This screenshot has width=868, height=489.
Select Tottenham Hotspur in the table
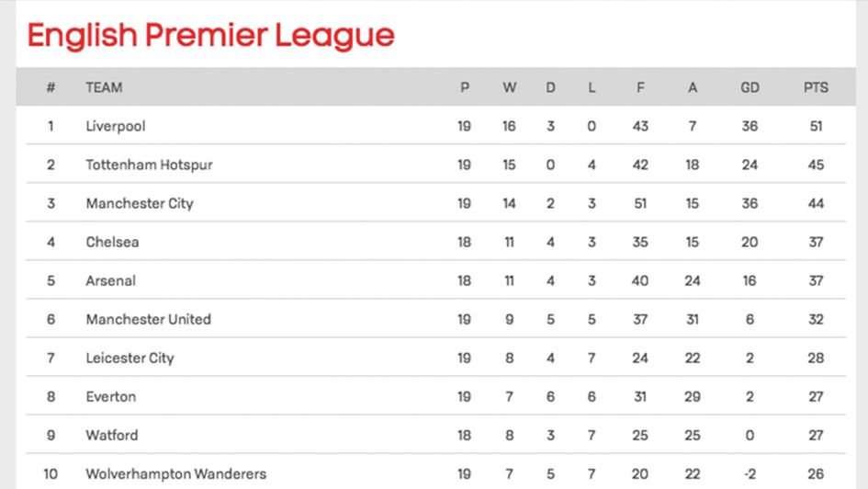149,165
